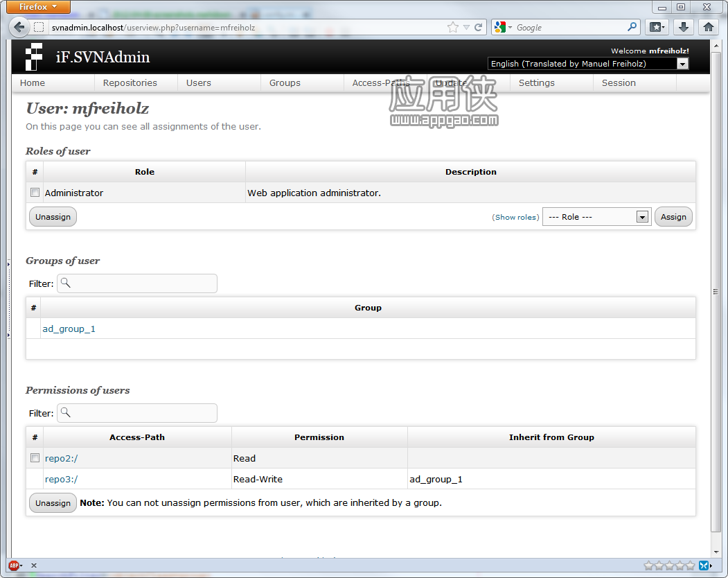Click the scrollbar up arrow
728x578 pixels.
tap(716, 46)
